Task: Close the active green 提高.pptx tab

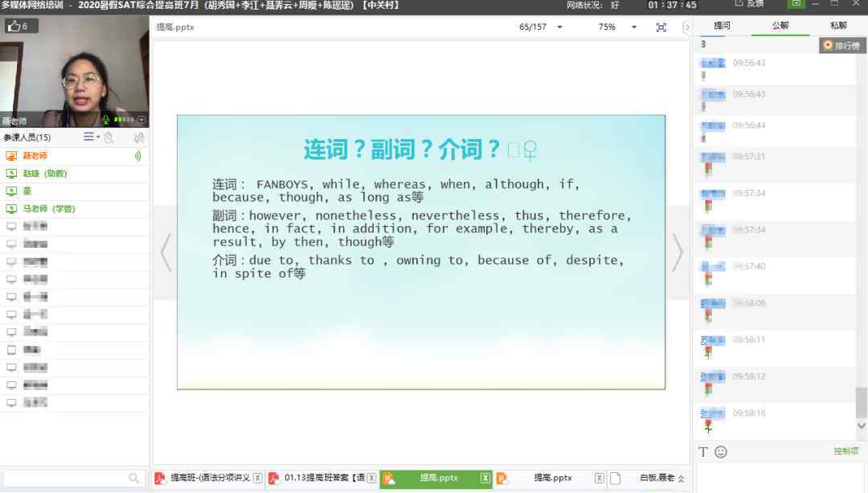Action: (x=485, y=478)
